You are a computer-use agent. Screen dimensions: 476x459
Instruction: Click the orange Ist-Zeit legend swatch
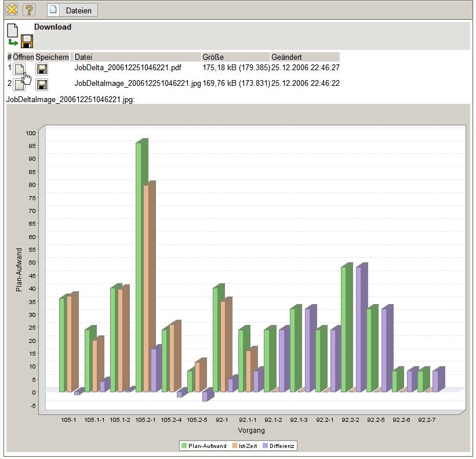pos(235,446)
